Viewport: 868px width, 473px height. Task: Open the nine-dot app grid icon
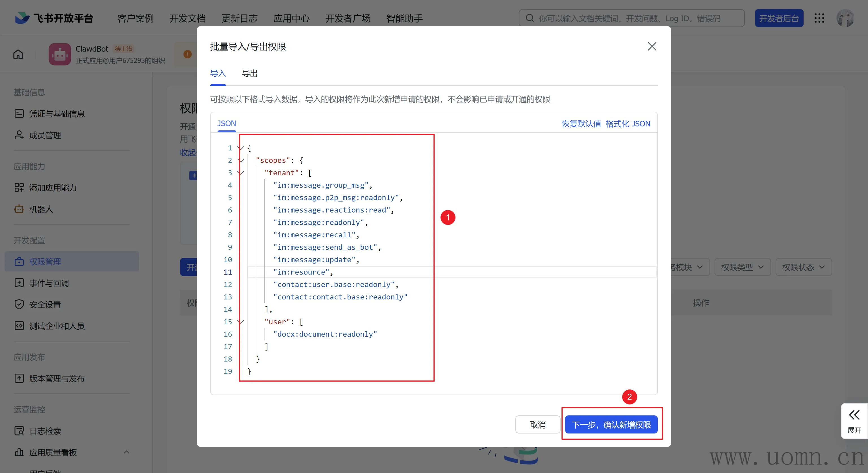(x=819, y=18)
